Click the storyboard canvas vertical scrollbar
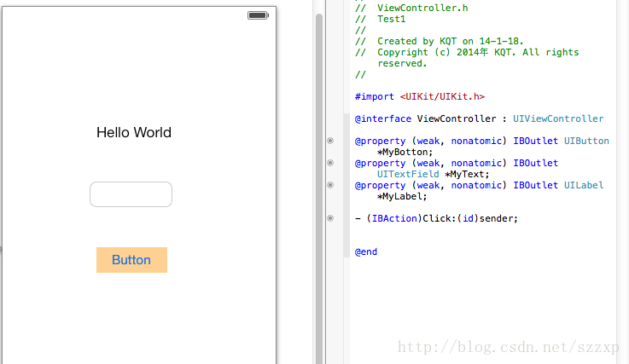This screenshot has height=364, width=629. coord(319,188)
